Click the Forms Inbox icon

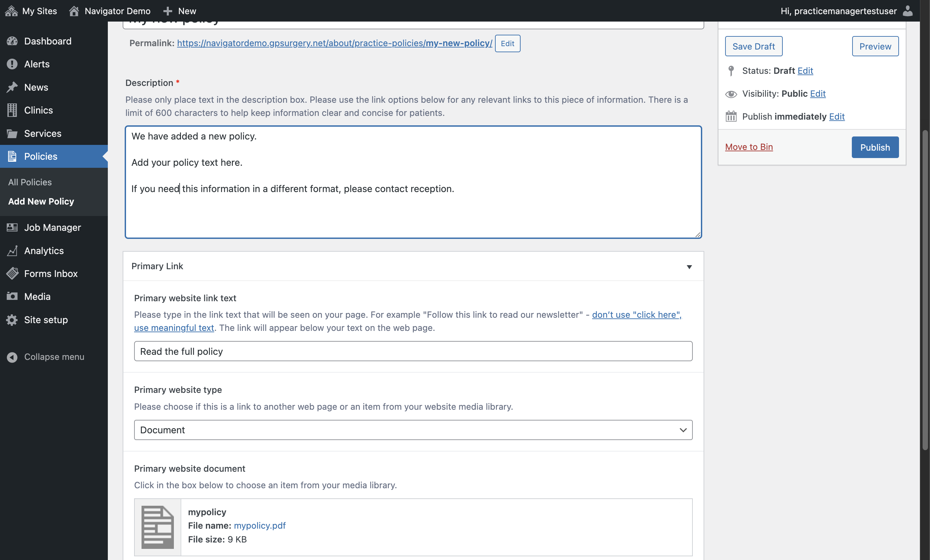coord(12,274)
